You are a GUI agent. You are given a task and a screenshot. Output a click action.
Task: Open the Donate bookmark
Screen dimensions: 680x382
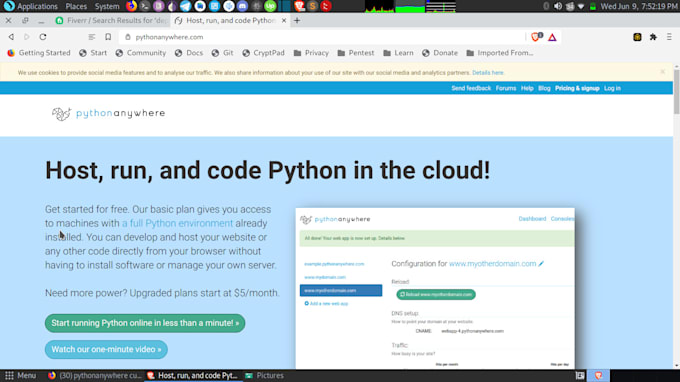pos(440,53)
